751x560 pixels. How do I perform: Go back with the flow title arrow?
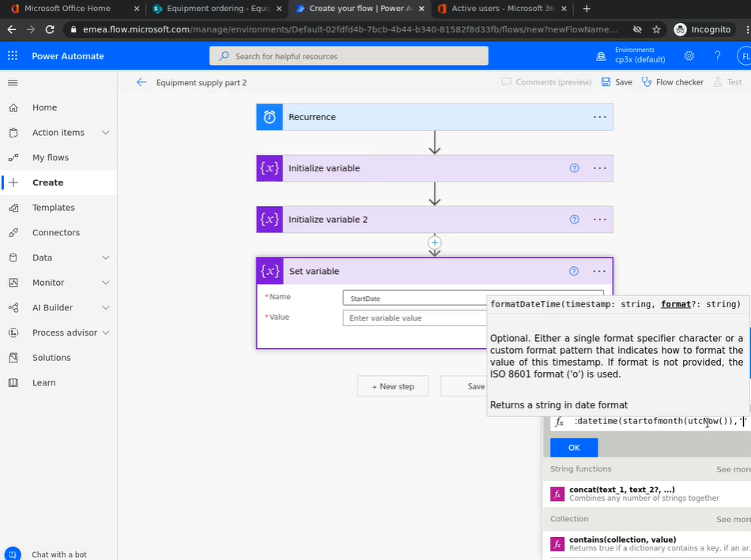pyautogui.click(x=142, y=82)
